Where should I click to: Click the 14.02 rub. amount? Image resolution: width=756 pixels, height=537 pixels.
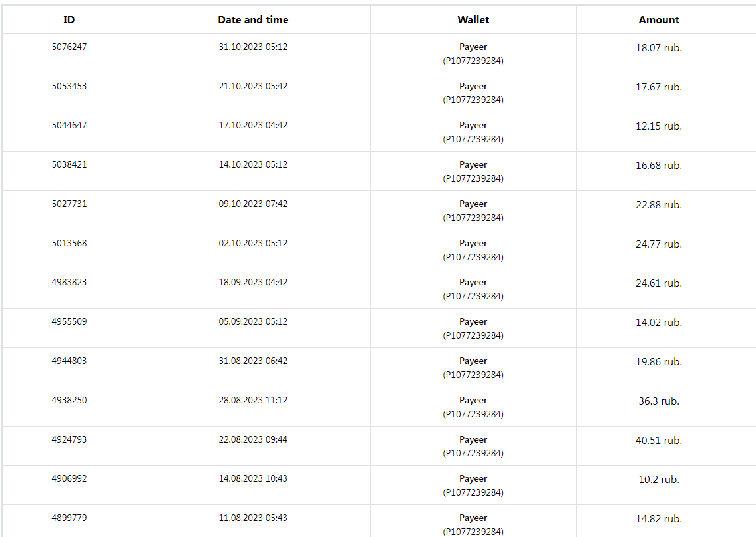click(x=659, y=323)
